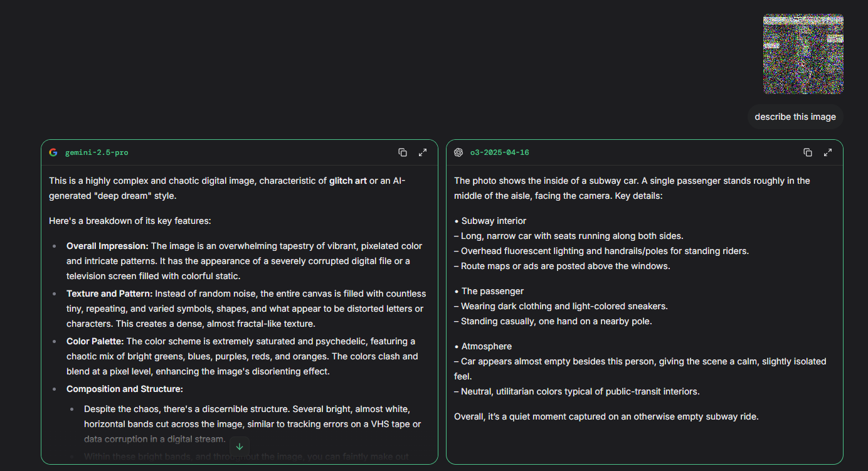
Task: Expand the gemini-2.5-pro response panel
Action: [x=423, y=152]
